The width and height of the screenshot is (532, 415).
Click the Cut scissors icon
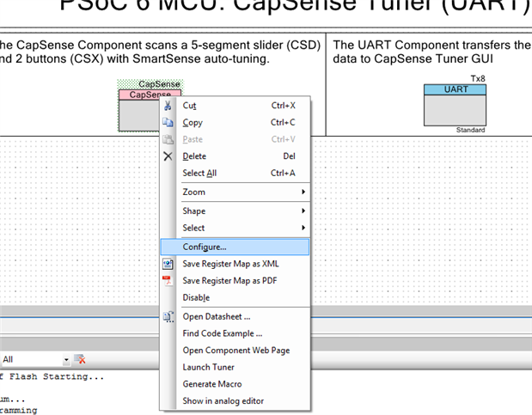click(x=168, y=106)
